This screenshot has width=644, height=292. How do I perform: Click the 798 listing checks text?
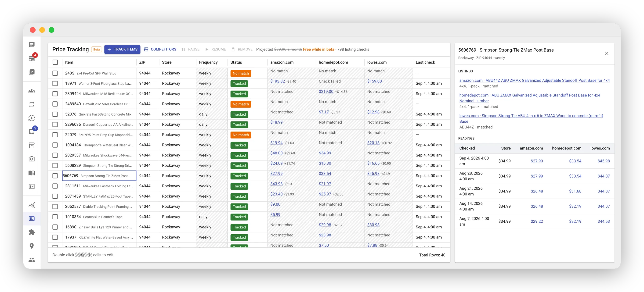pos(353,50)
